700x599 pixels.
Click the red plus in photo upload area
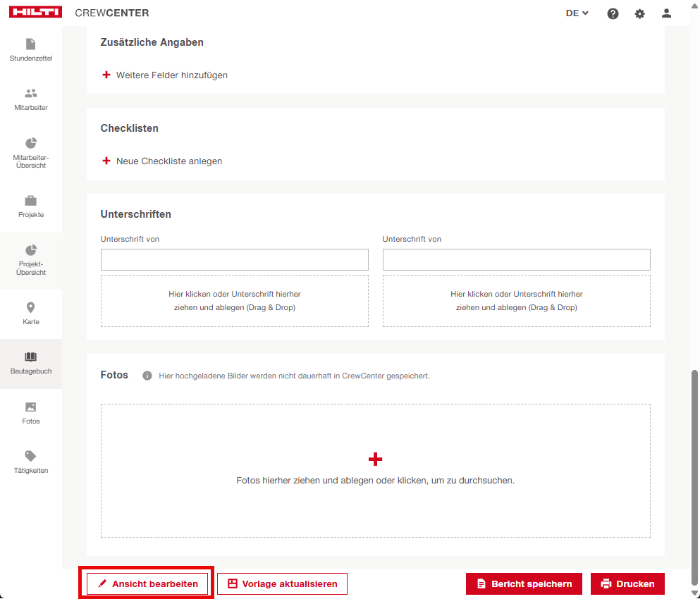point(375,459)
